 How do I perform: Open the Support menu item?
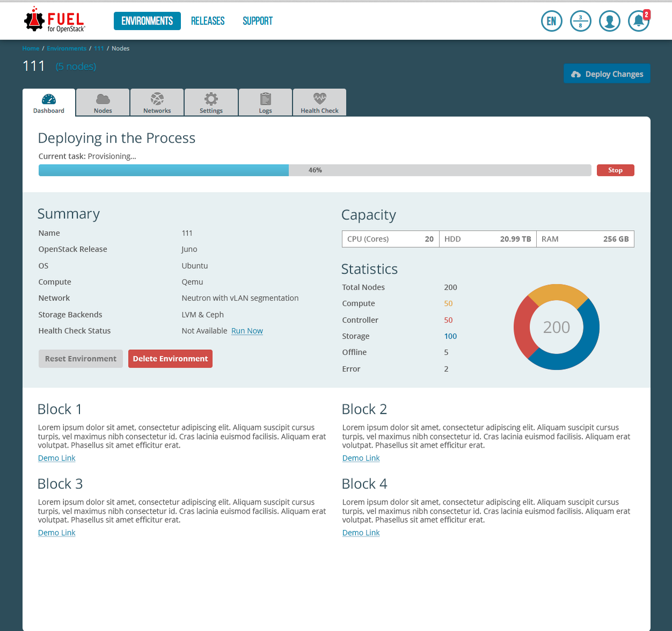click(x=258, y=21)
